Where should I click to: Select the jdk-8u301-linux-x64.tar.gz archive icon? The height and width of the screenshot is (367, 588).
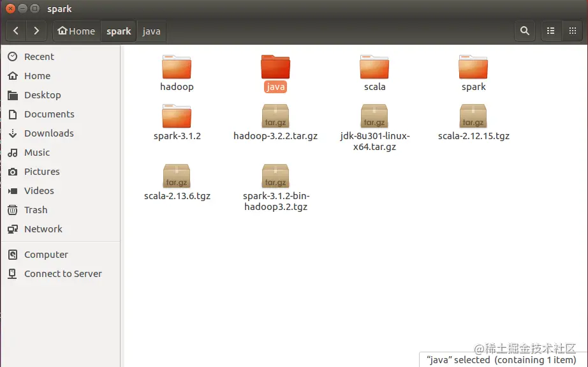coord(374,116)
